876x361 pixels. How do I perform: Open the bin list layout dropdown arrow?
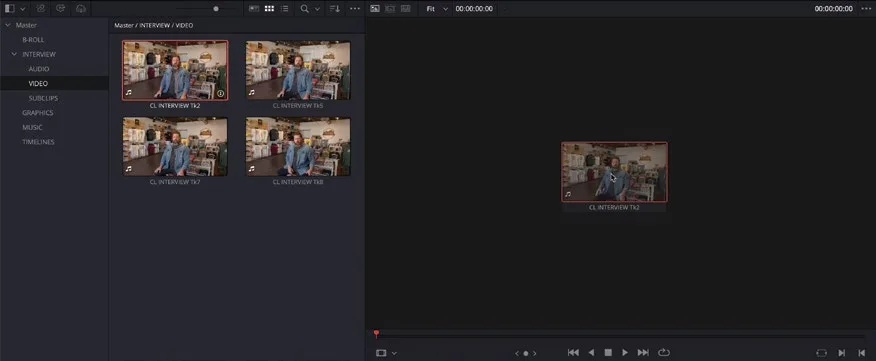23,9
